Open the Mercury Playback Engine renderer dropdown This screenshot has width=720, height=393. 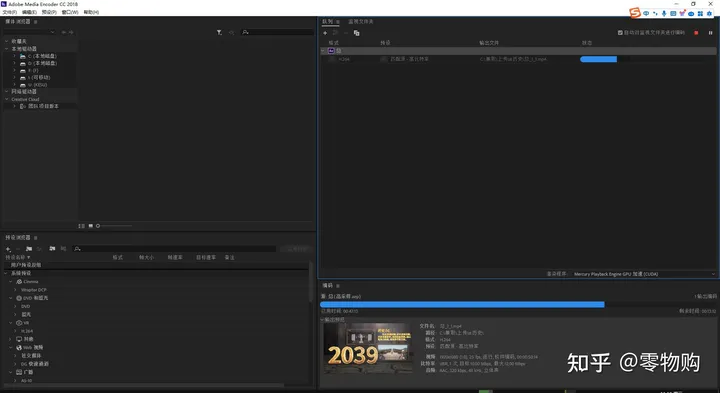(x=644, y=274)
